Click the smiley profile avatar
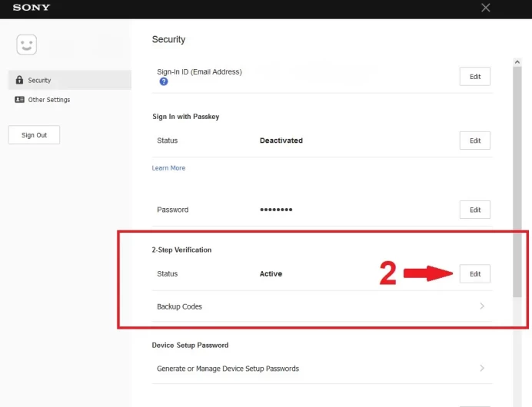 coord(26,45)
